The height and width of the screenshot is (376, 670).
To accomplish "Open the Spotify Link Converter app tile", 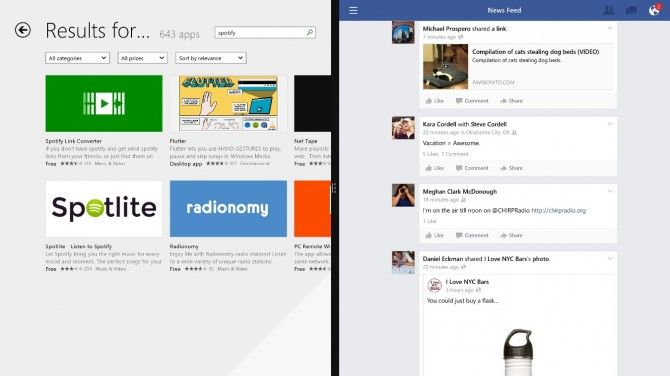I will tap(104, 103).
